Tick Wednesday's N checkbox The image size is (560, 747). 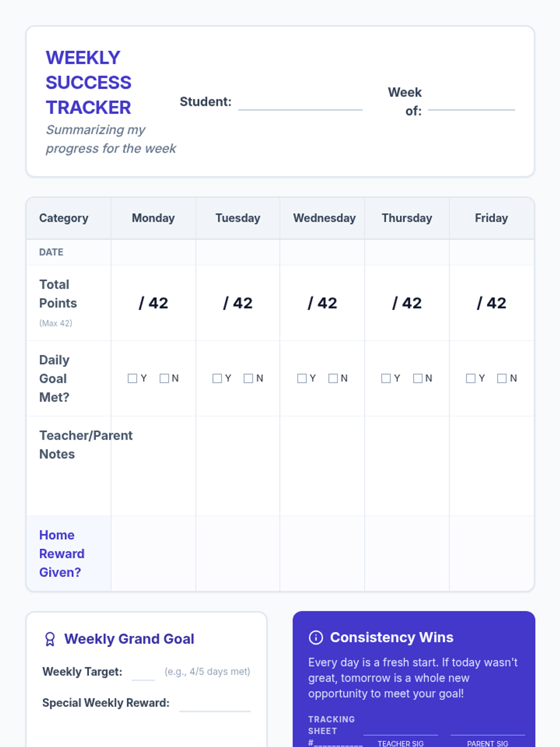click(333, 378)
